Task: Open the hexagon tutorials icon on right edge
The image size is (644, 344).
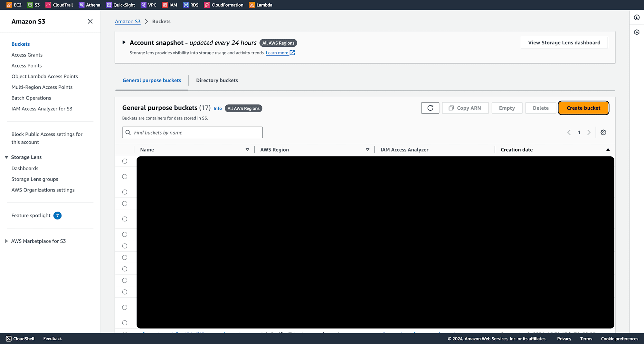Action: (637, 32)
